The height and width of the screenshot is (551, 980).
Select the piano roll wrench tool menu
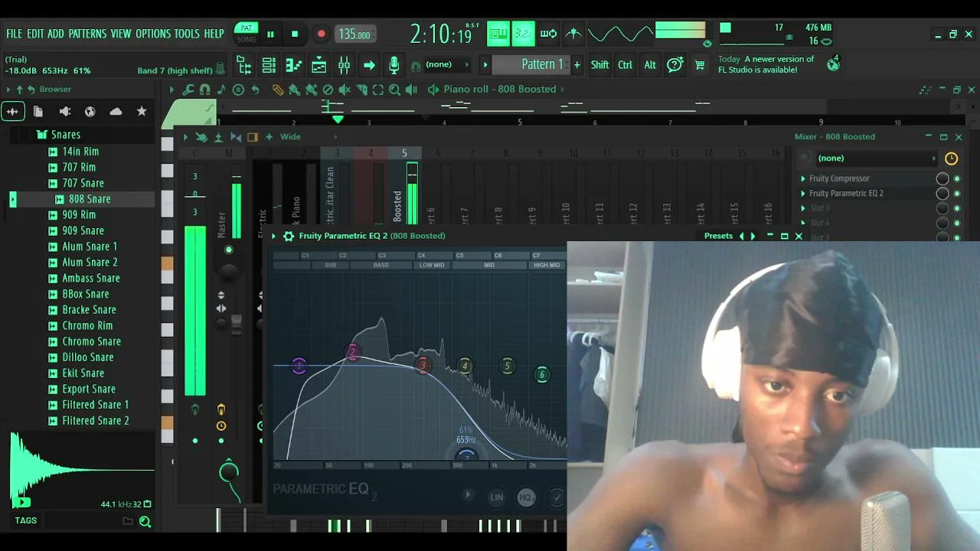click(188, 90)
